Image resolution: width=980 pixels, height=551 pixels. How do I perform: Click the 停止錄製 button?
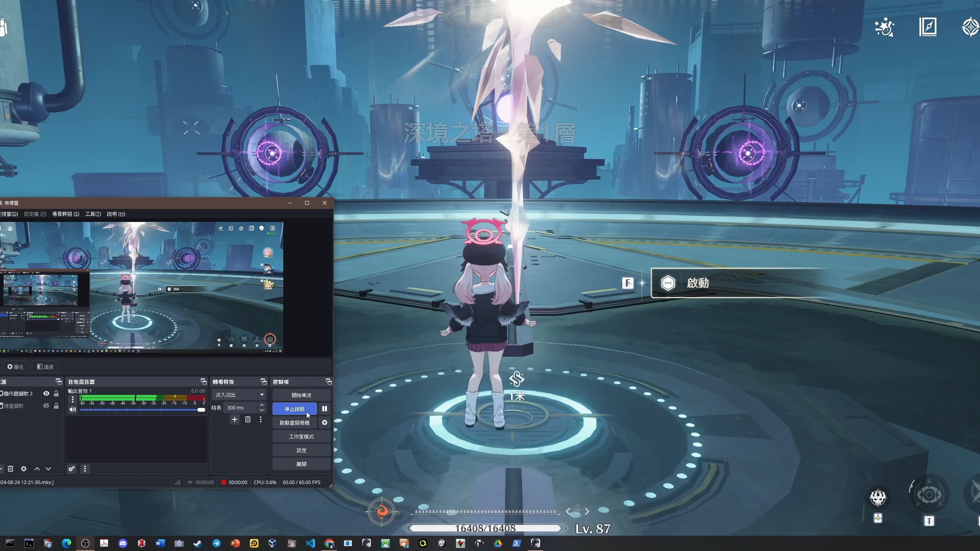click(x=294, y=409)
